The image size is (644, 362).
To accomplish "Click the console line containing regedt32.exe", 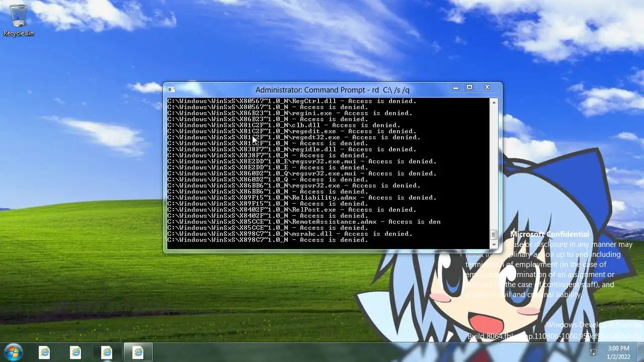I will 294,137.
